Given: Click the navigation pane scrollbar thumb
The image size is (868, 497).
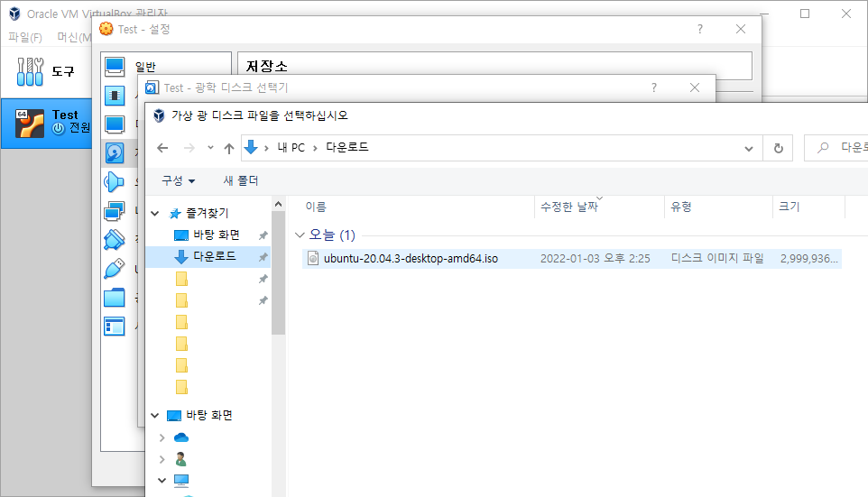Looking at the screenshot, I should click(x=278, y=272).
